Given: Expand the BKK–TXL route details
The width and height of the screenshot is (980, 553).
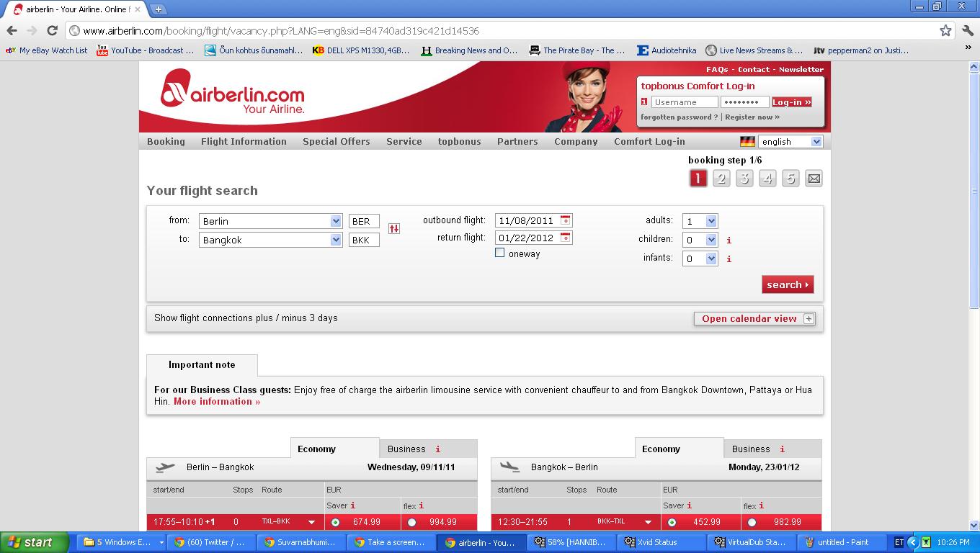Looking at the screenshot, I should [648, 523].
